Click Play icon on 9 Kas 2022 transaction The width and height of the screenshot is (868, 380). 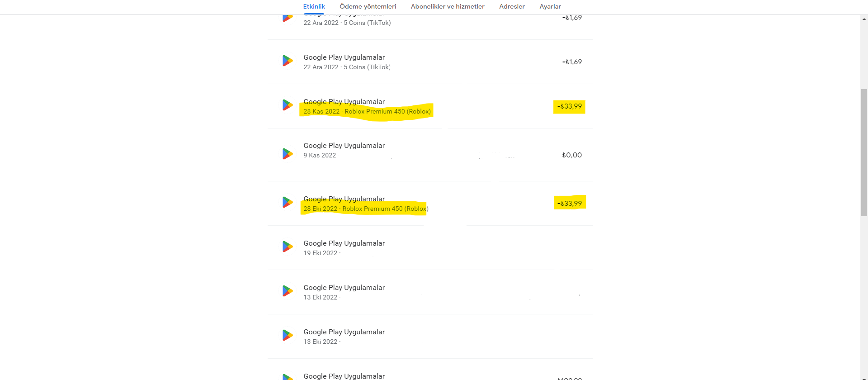tap(288, 154)
